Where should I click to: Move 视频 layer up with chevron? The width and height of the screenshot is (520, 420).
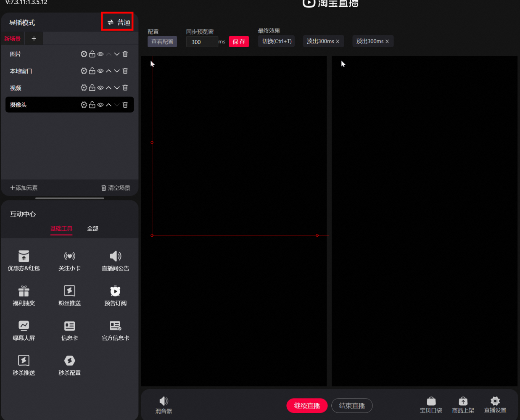tap(109, 88)
